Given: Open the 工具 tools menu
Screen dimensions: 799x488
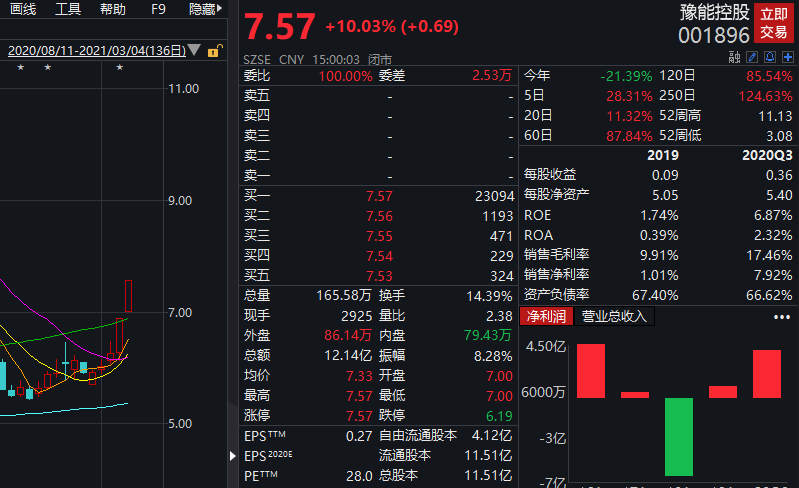Looking at the screenshot, I should pyautogui.click(x=68, y=9).
